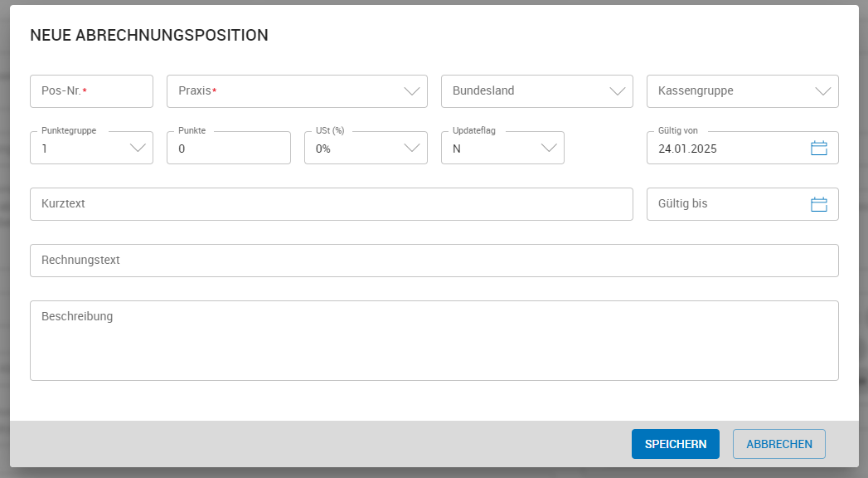The image size is (868, 478).
Task: Click the date 24.01.2025 in Gültig von
Action: click(x=687, y=149)
